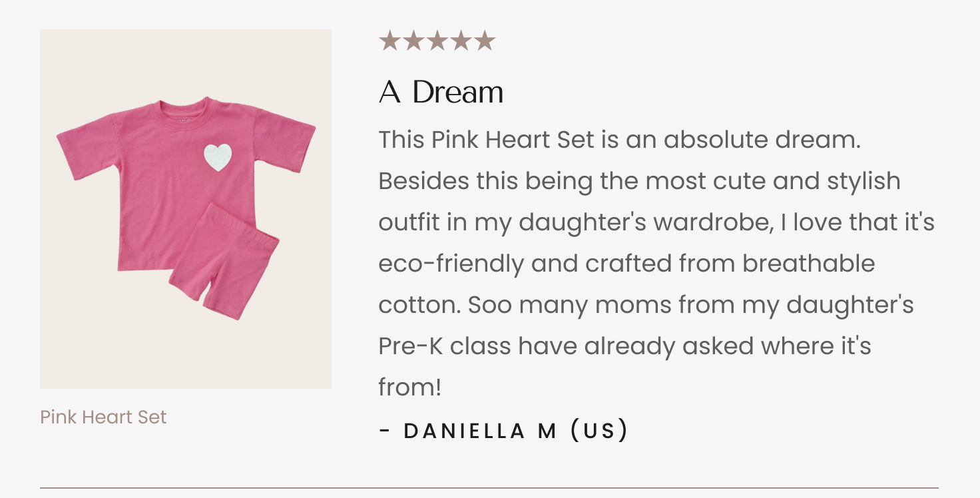980x498 pixels.
Task: Click the white heart on the shirt
Action: (x=218, y=157)
